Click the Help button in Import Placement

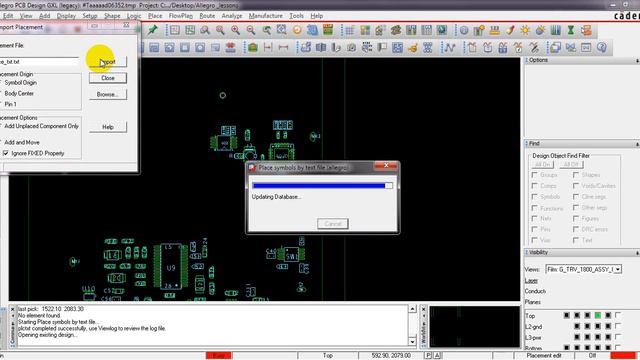[x=108, y=127]
